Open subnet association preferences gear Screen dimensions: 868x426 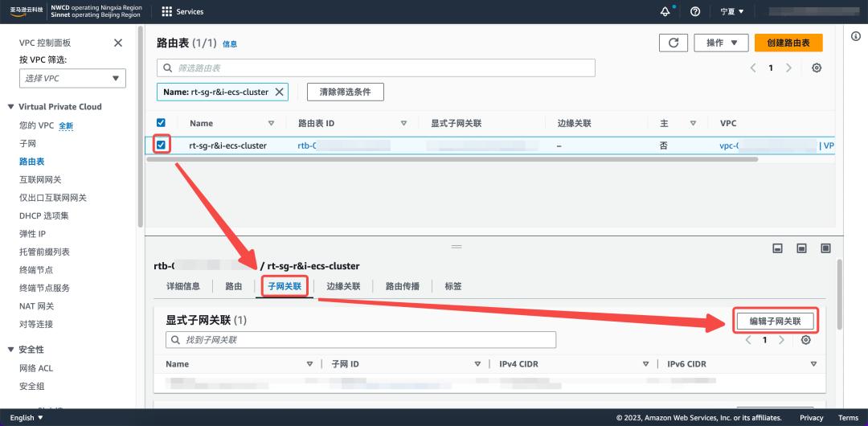[806, 339]
